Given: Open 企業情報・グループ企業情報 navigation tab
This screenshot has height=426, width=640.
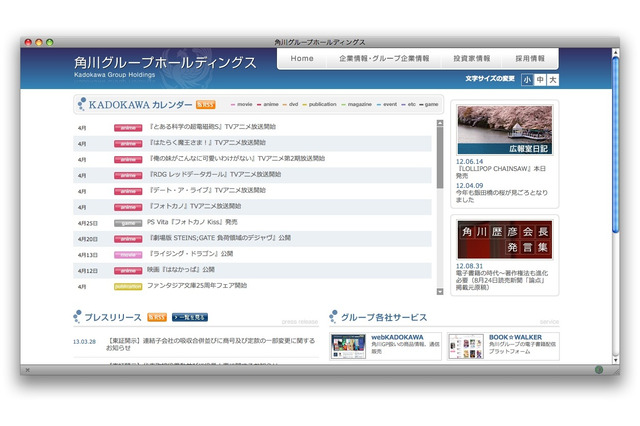Looking at the screenshot, I should 384,58.
